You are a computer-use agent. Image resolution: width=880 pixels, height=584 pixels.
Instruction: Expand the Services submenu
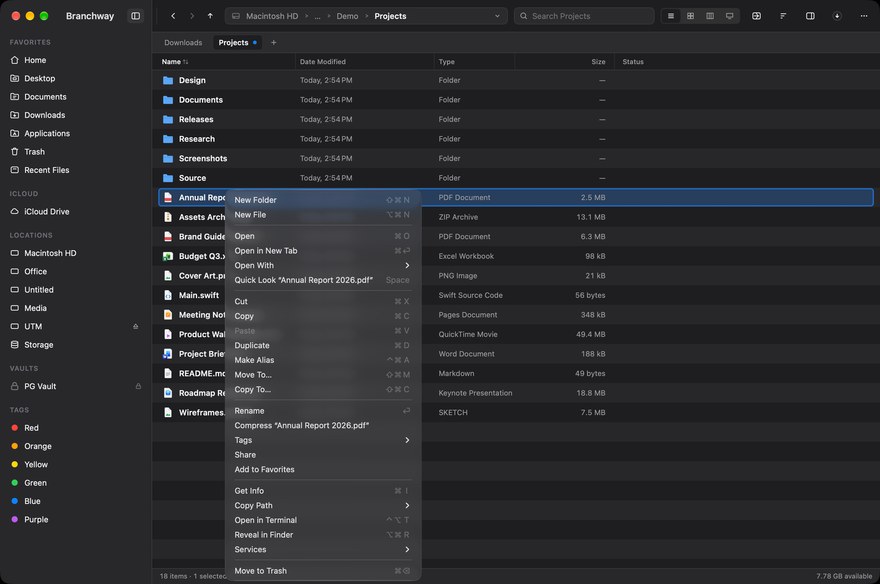(x=323, y=550)
